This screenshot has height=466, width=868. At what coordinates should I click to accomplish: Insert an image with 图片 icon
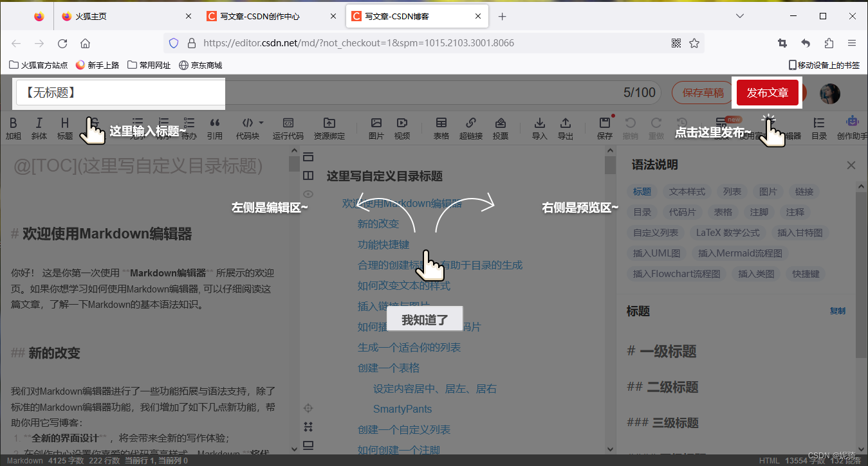tap(376, 129)
